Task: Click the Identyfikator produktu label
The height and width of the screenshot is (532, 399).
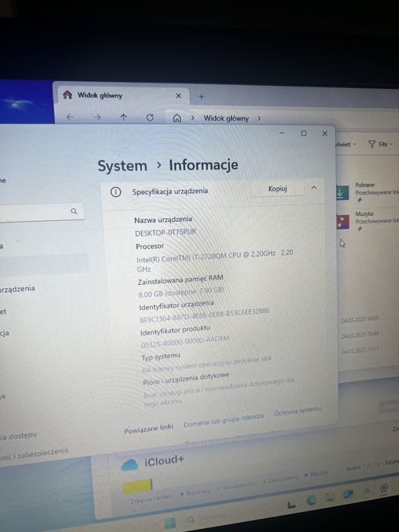Action: (176, 331)
